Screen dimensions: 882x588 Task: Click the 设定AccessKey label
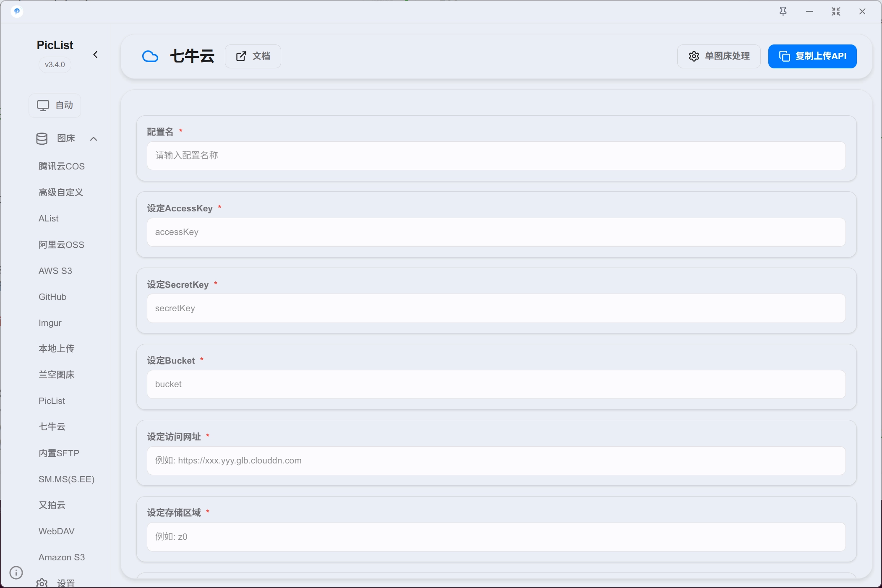[180, 208]
